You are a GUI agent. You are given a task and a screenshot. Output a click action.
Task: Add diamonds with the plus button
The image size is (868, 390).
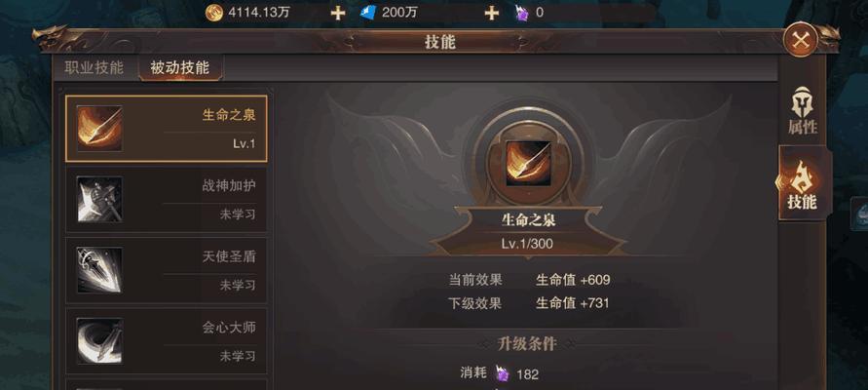tap(492, 13)
